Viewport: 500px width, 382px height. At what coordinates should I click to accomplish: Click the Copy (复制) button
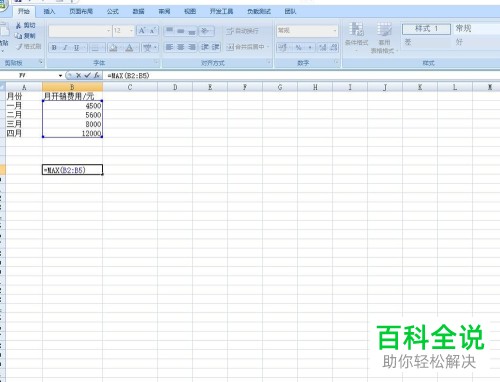25,36
